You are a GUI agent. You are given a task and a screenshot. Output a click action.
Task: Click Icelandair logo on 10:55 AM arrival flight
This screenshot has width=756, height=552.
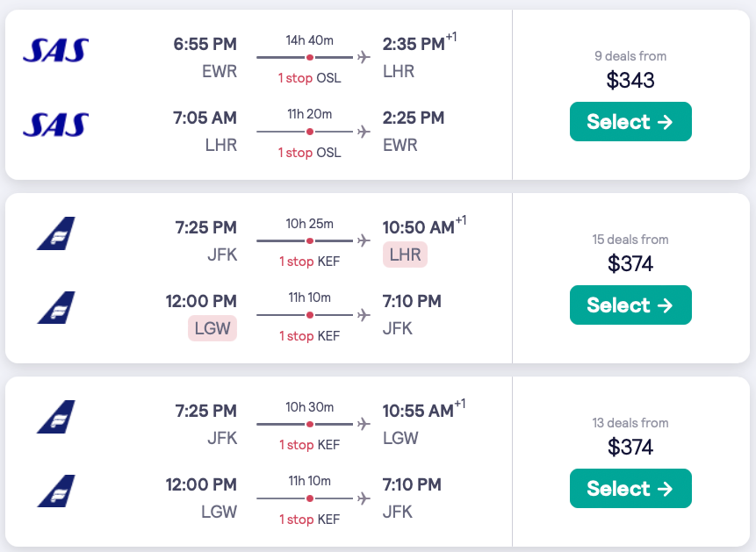pyautogui.click(x=56, y=418)
